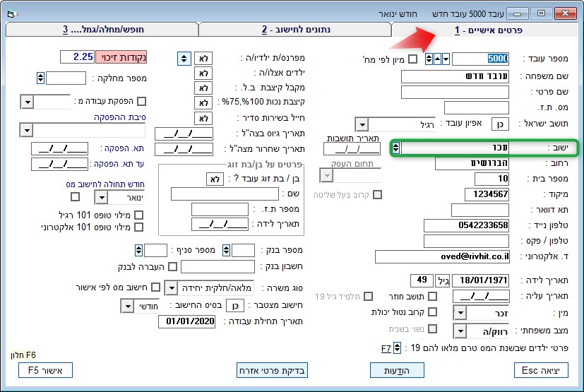
Task: Toggle the חייל בשירות סדיר value box
Action: (x=203, y=119)
